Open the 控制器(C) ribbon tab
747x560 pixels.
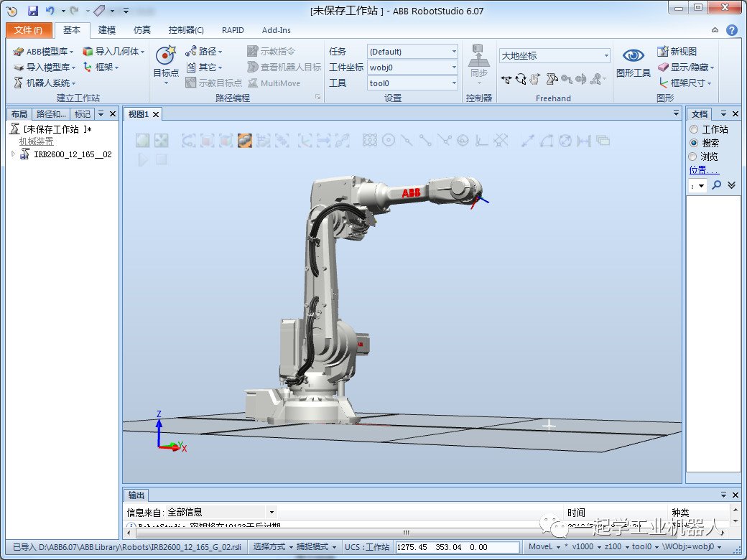coord(186,30)
